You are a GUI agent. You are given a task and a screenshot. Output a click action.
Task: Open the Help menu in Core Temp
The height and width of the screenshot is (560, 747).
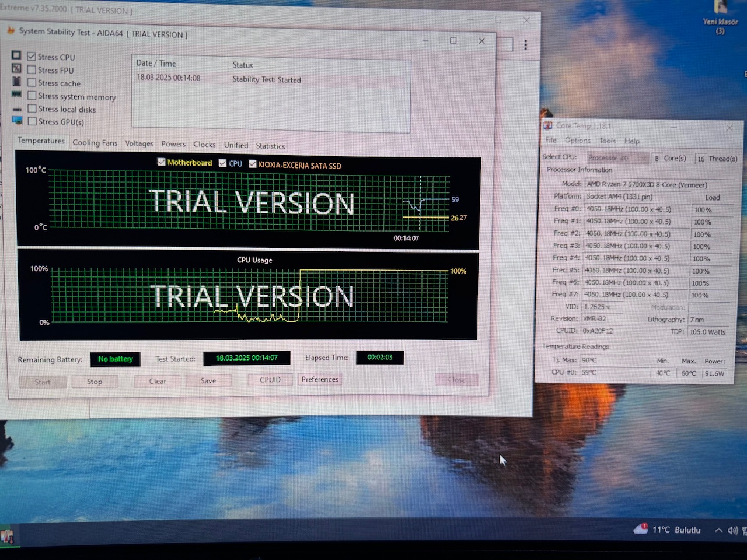[x=632, y=141]
